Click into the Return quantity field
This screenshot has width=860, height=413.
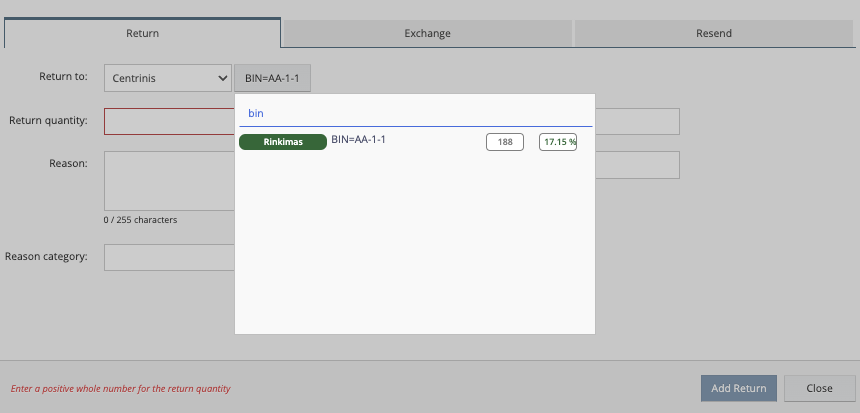[168, 121]
